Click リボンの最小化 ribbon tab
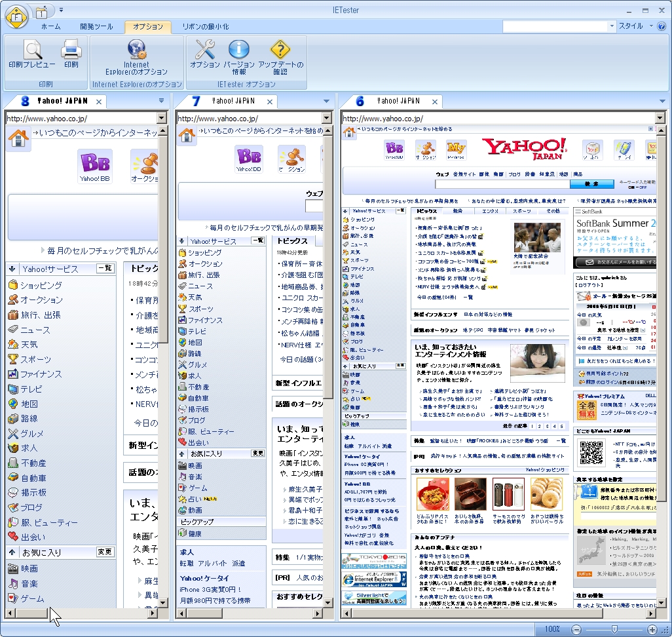The width and height of the screenshot is (672, 637). click(206, 27)
